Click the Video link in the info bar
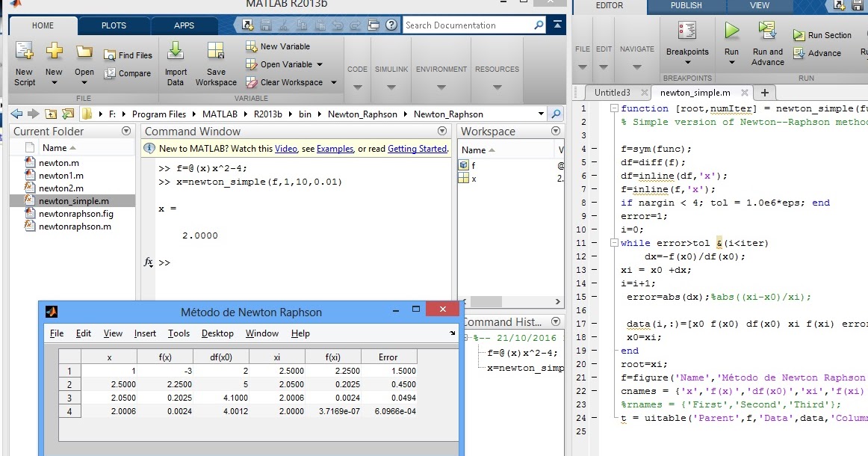Image resolution: width=868 pixels, height=456 pixels. point(286,149)
